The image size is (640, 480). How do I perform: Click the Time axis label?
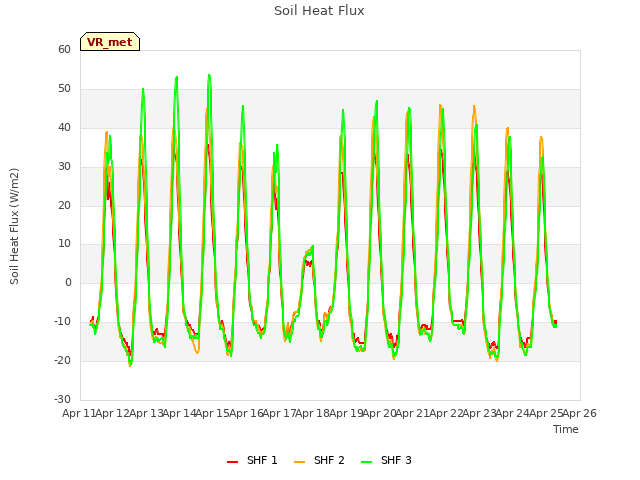click(x=566, y=429)
